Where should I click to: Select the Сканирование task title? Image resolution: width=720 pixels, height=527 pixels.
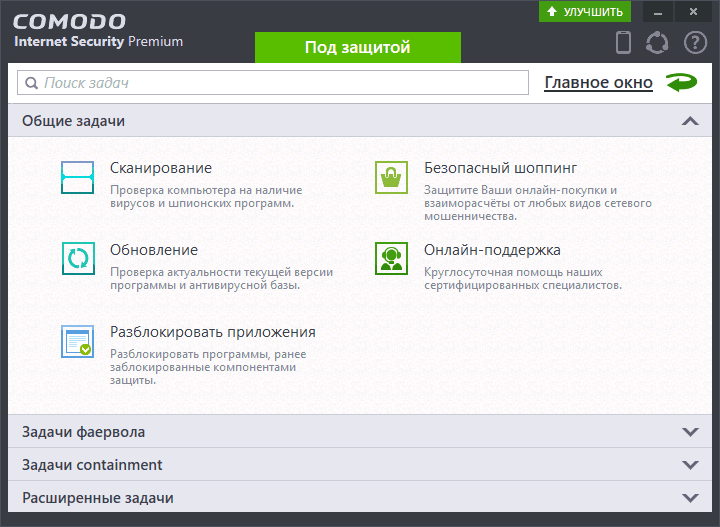tap(161, 168)
